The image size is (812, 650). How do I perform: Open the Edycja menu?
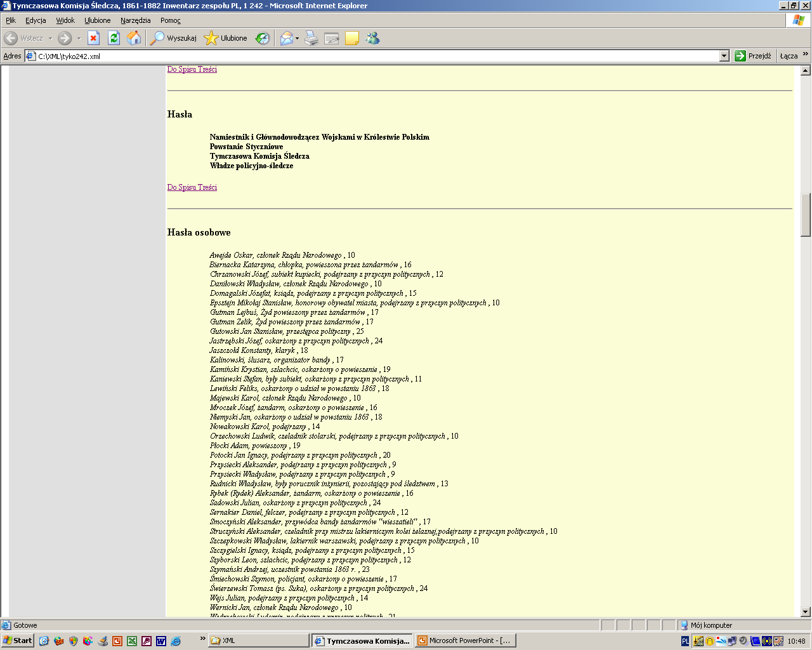36,20
